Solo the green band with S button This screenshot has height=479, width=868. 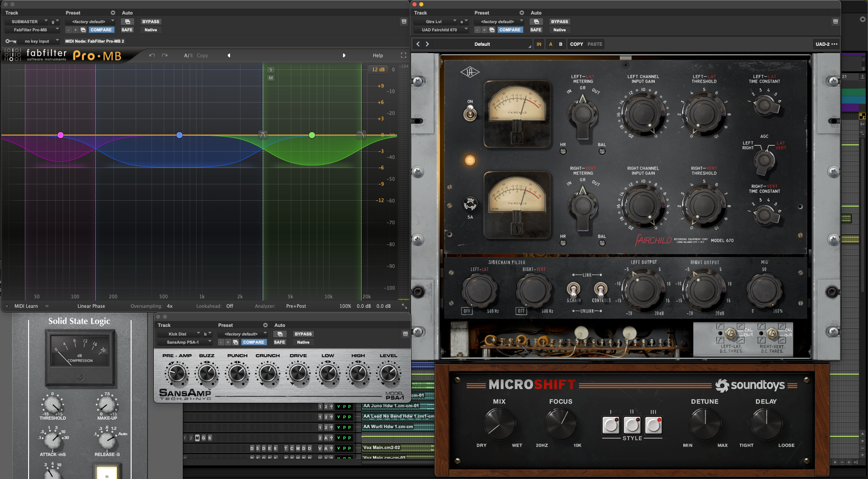pos(271,70)
